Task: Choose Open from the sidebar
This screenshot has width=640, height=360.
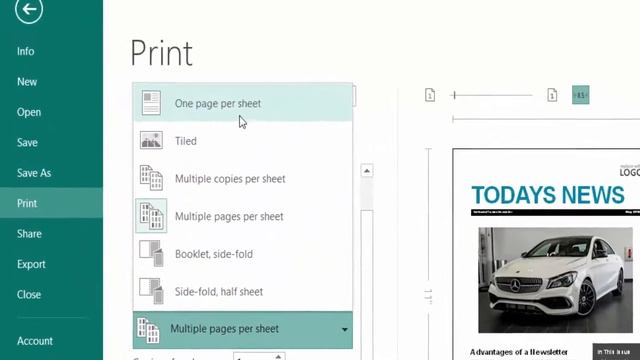Action: tap(29, 112)
